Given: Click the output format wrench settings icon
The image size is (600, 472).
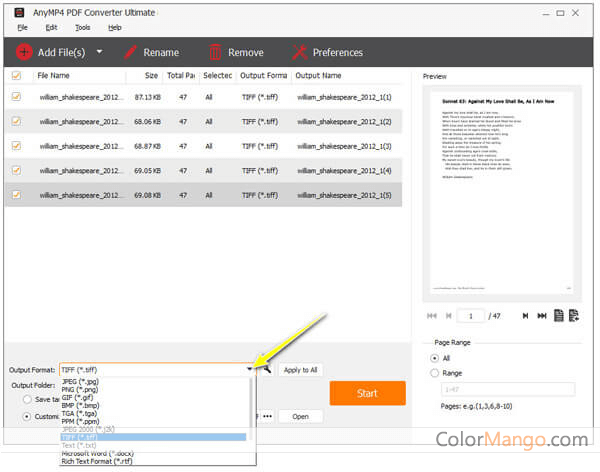Looking at the screenshot, I should click(267, 370).
